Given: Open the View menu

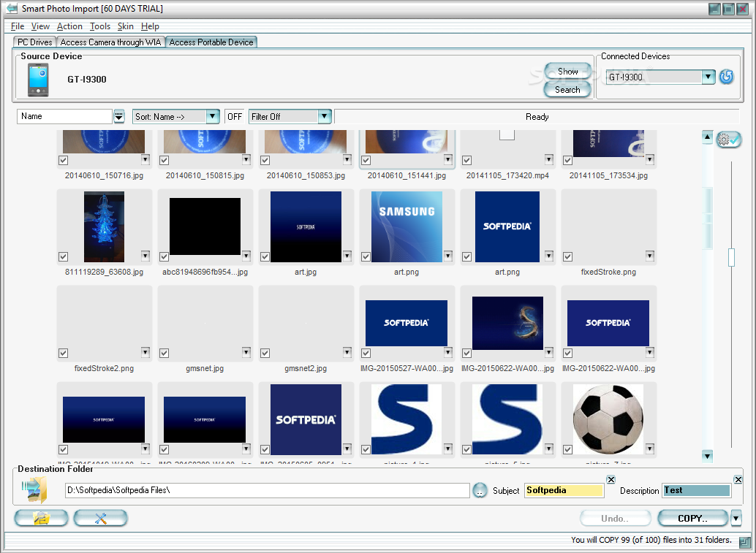Looking at the screenshot, I should pyautogui.click(x=40, y=26).
